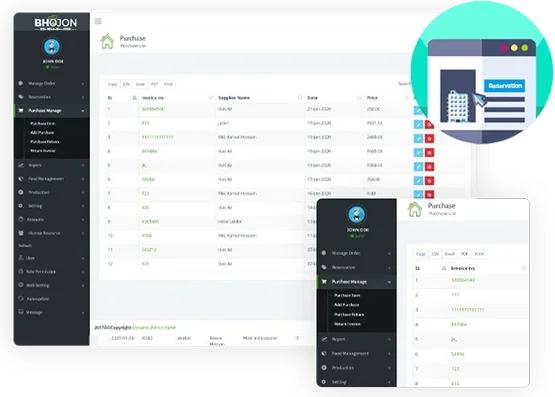Select Add Purchase in inset panel sidebar
The width and height of the screenshot is (555, 397).
point(347,305)
